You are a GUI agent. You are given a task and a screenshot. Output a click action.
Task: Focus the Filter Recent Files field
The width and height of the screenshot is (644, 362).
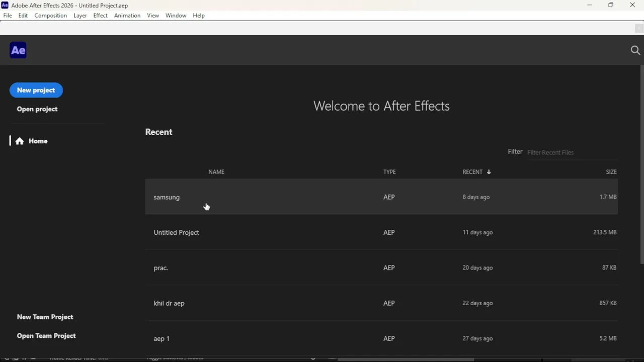click(x=572, y=152)
